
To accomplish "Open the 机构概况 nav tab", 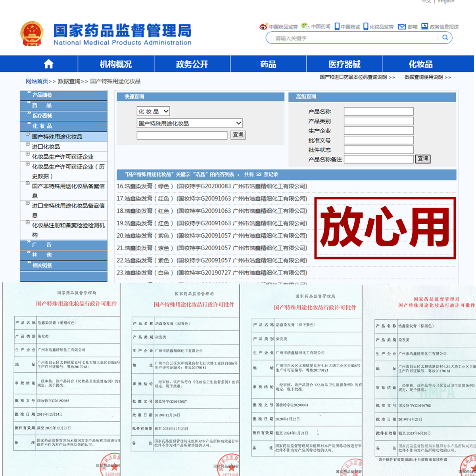I will click(116, 64).
